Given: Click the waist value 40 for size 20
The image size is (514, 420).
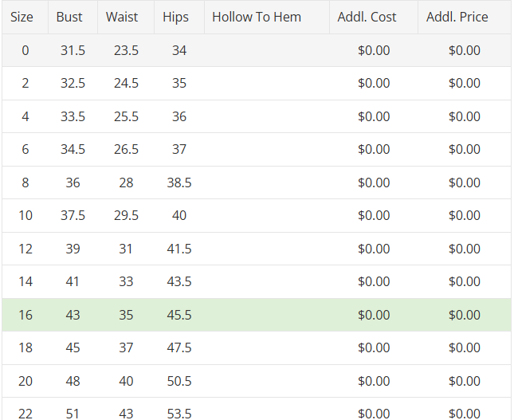Looking at the screenshot, I should point(126,381).
